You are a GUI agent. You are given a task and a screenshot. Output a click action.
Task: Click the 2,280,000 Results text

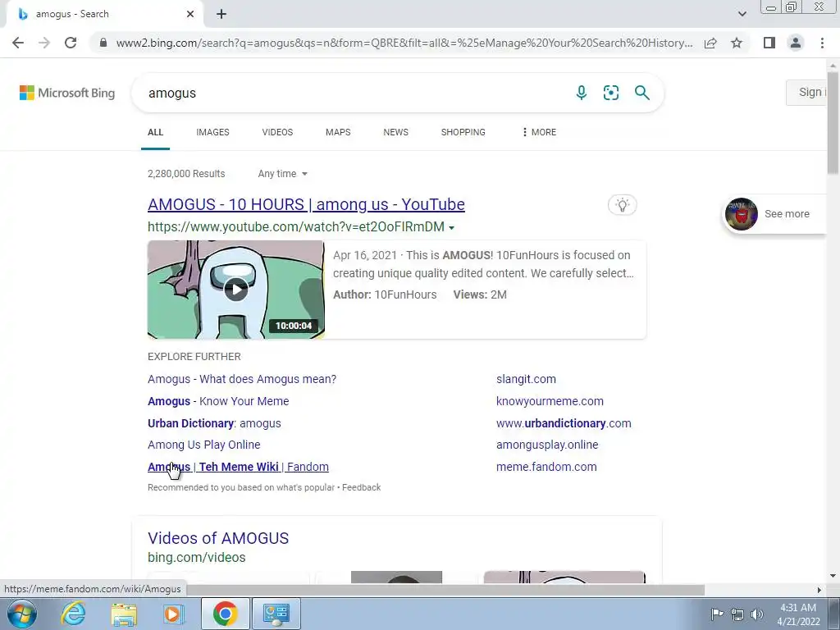click(x=186, y=174)
